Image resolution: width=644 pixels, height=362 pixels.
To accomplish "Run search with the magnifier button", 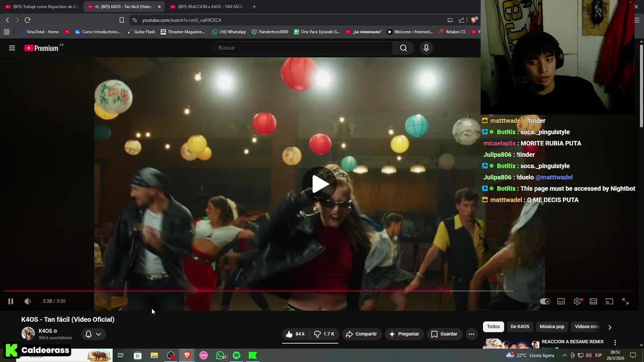I will click(x=403, y=48).
